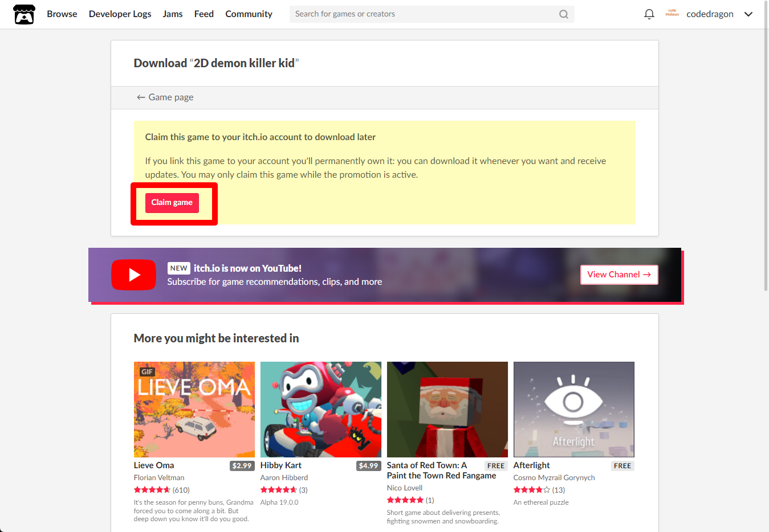Screen dimensions: 769x532
Task: Click the Claim game button
Action: click(172, 203)
